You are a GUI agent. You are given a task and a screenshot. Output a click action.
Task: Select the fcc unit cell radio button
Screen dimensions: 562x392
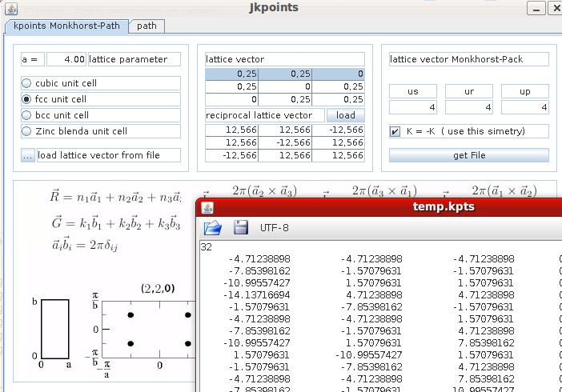tap(26, 99)
